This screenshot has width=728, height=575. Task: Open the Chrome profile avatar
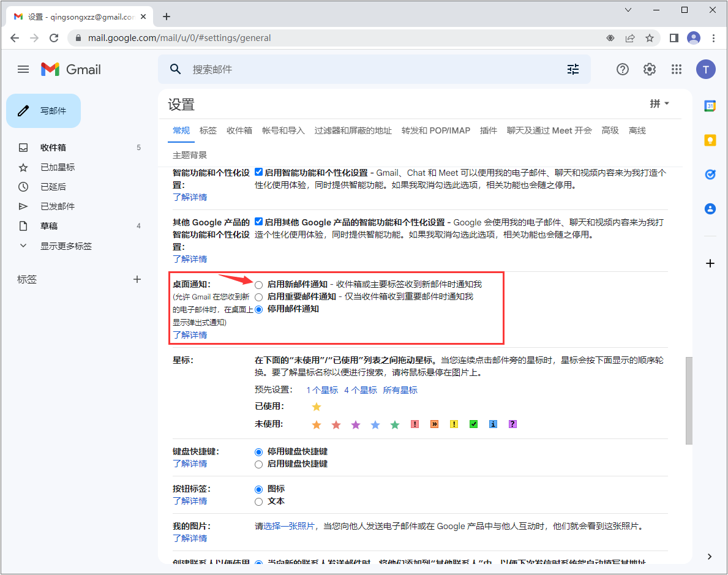(x=694, y=38)
